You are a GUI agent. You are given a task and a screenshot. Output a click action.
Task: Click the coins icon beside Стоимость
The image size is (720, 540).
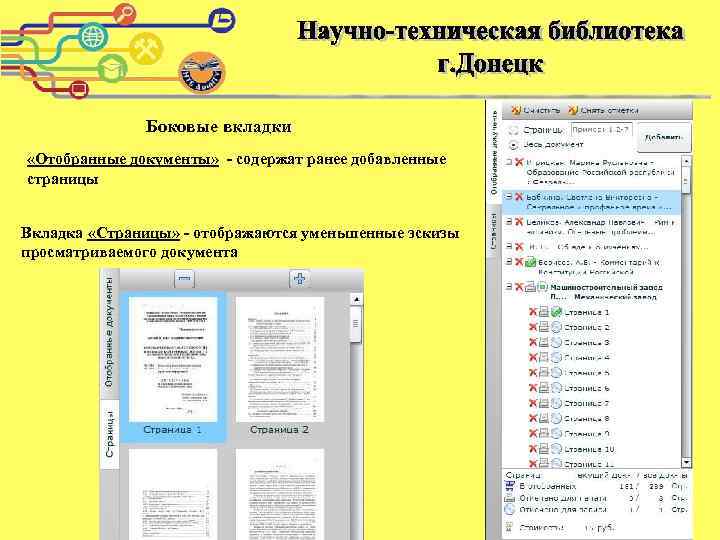click(x=509, y=528)
